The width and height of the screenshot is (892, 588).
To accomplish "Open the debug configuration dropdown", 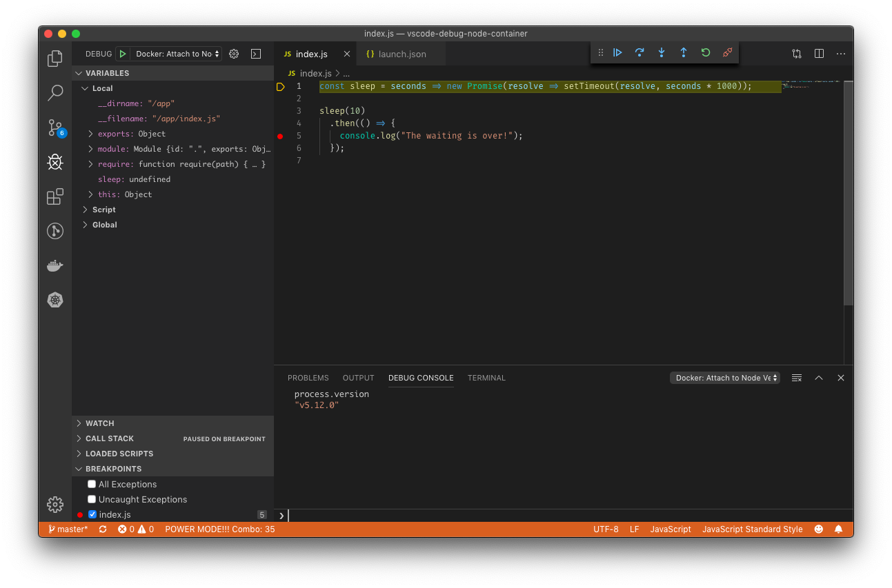I will tap(177, 54).
